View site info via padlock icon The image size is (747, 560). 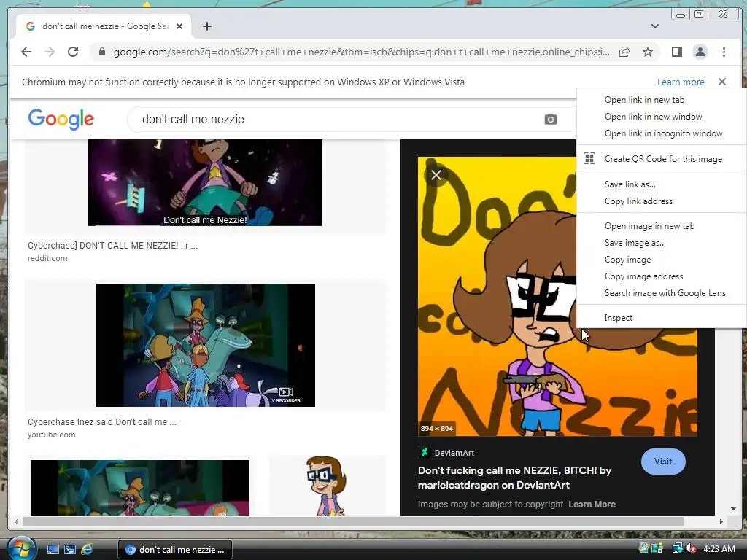point(102,52)
